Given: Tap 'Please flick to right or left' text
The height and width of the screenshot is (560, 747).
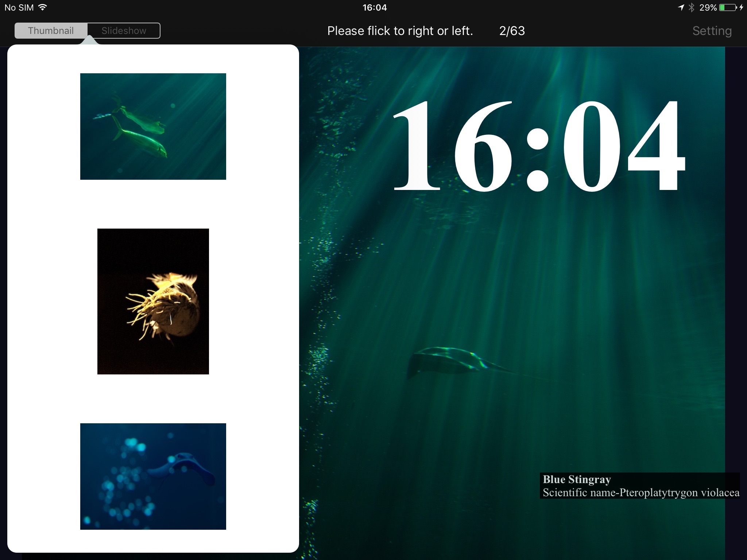Looking at the screenshot, I should pyautogui.click(x=400, y=31).
